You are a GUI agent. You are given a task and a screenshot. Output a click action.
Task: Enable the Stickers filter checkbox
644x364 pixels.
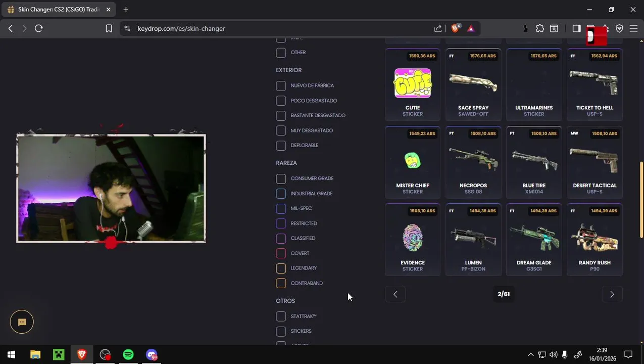pyautogui.click(x=281, y=331)
